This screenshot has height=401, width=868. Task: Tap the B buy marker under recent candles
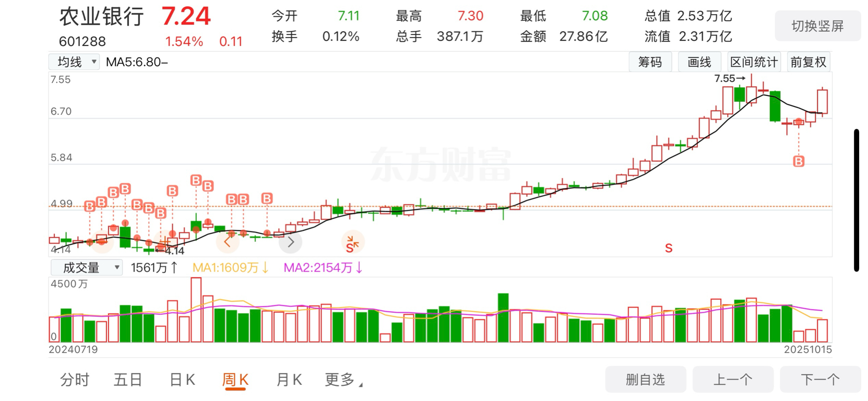point(799,161)
